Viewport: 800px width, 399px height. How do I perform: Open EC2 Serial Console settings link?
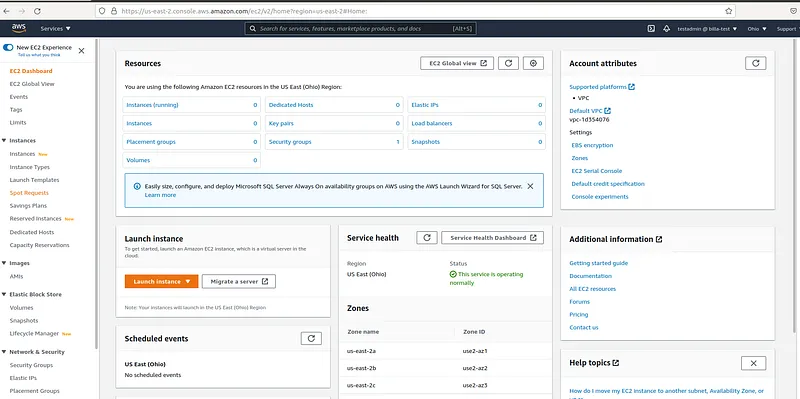(596, 171)
